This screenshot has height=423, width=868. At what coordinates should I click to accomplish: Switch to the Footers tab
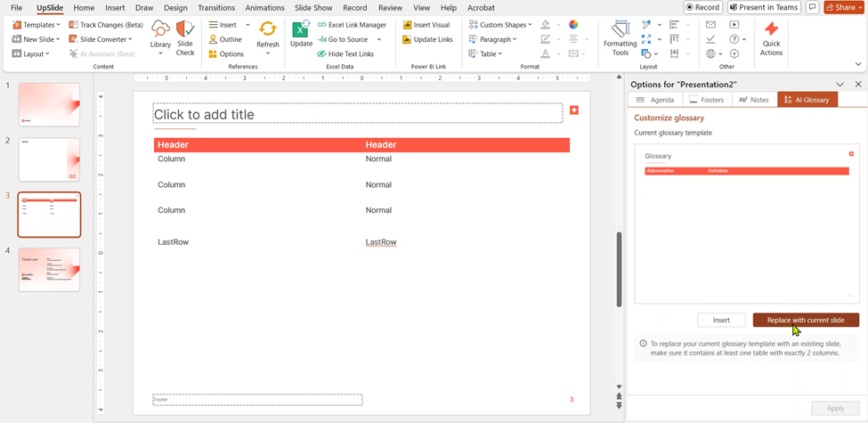coord(706,100)
